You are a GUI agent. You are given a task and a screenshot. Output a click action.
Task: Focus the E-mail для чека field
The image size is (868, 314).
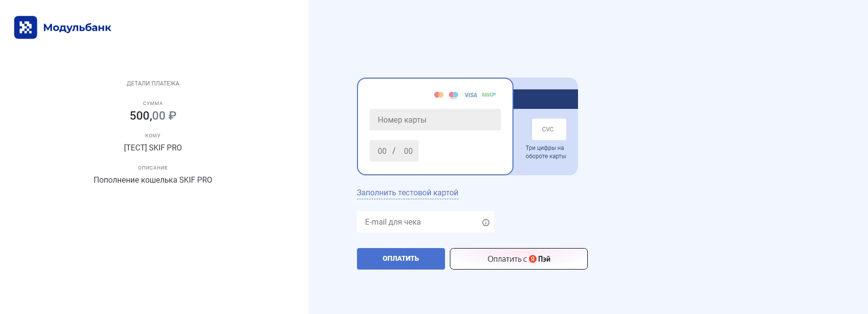pos(425,222)
